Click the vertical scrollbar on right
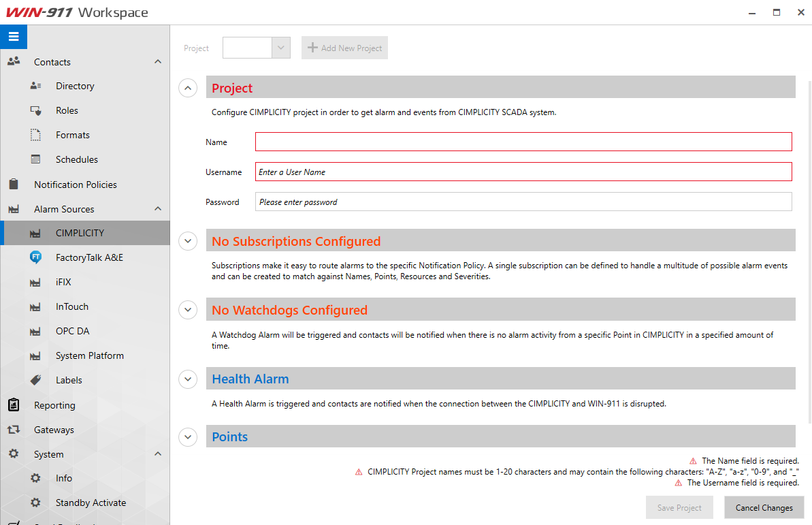812x525 pixels. coord(809,251)
